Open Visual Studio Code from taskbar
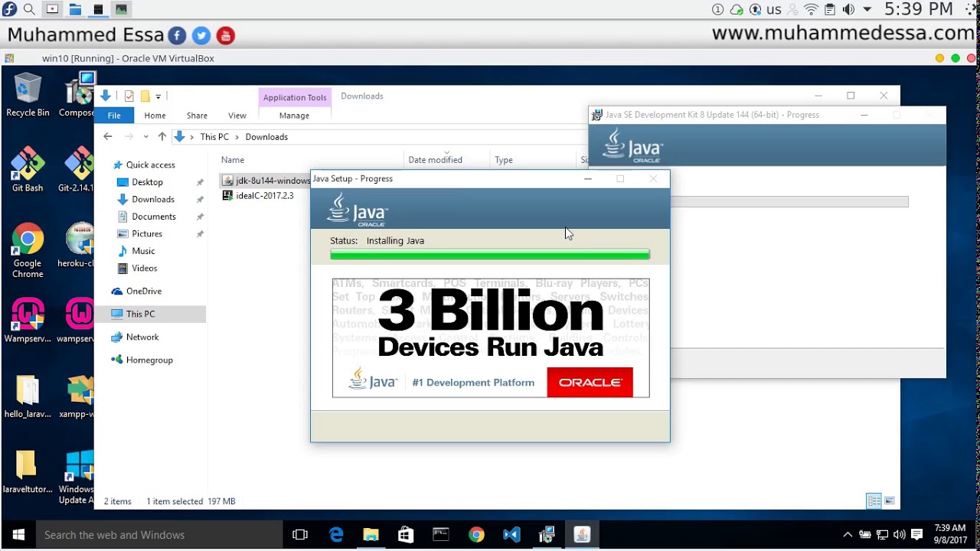 point(511,535)
